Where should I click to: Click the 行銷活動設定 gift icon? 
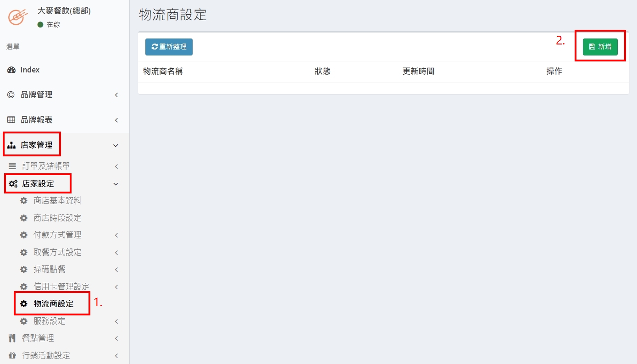coord(12,356)
